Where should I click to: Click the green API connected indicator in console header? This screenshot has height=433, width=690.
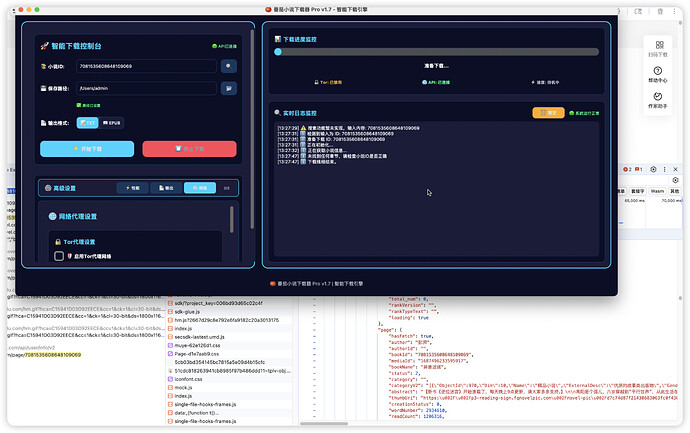tap(224, 46)
